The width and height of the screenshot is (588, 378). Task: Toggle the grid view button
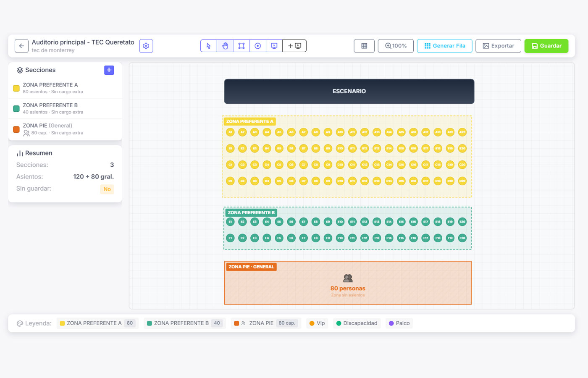(x=364, y=46)
